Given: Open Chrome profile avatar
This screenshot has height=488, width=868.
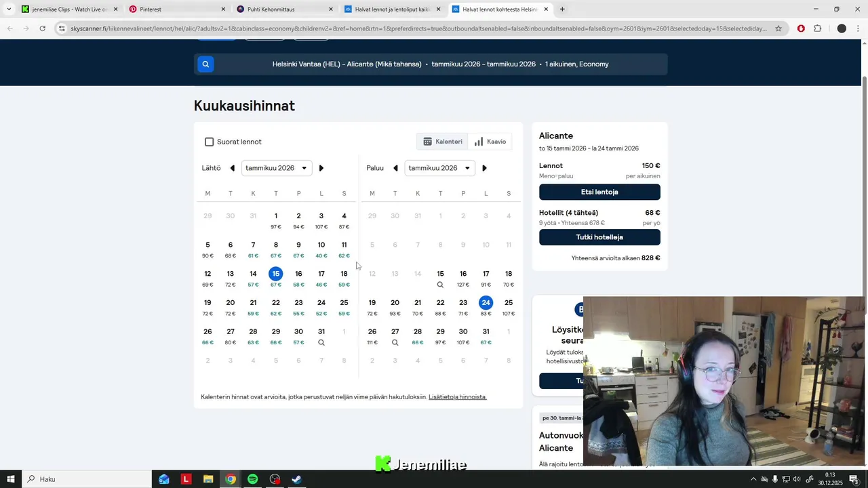Looking at the screenshot, I should 842,28.
